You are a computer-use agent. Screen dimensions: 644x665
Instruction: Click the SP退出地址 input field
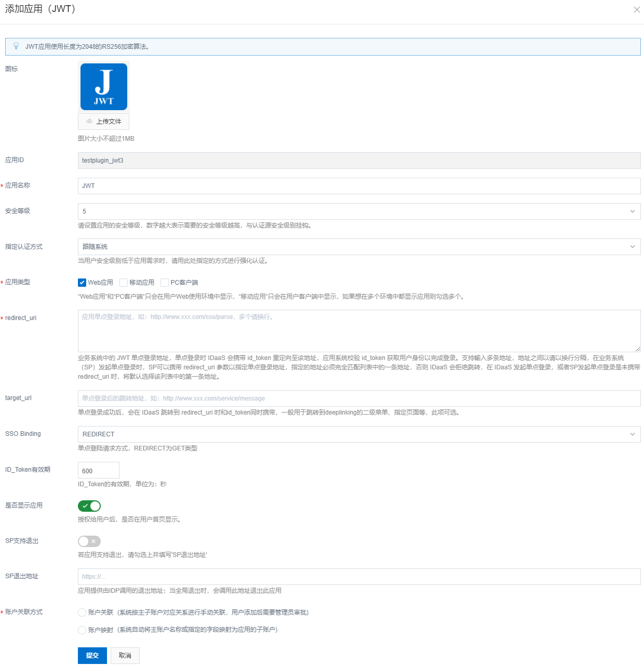pos(358,577)
